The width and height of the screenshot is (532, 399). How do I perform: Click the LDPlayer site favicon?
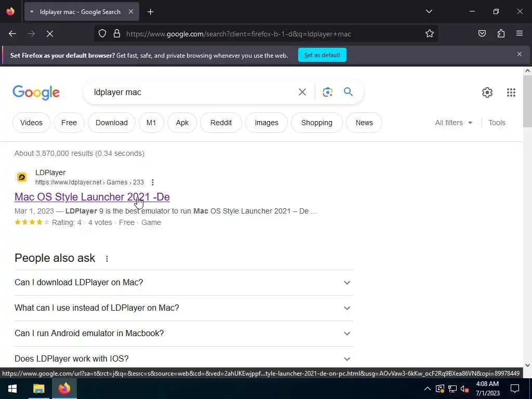click(22, 177)
